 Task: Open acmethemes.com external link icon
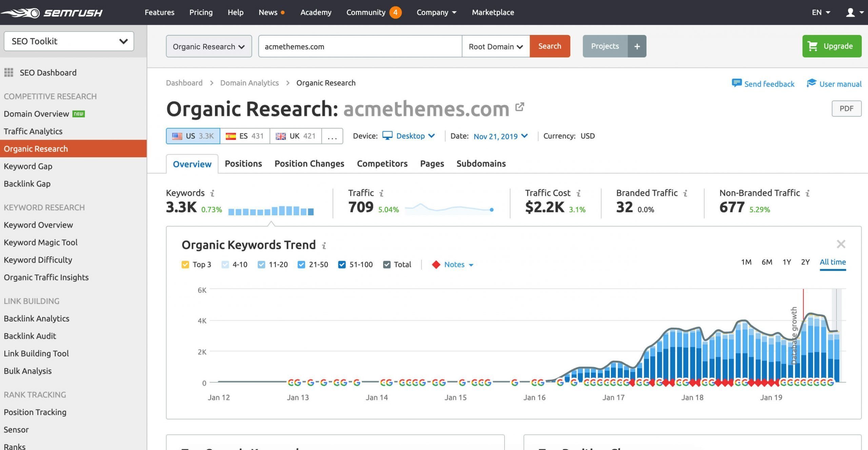click(519, 107)
